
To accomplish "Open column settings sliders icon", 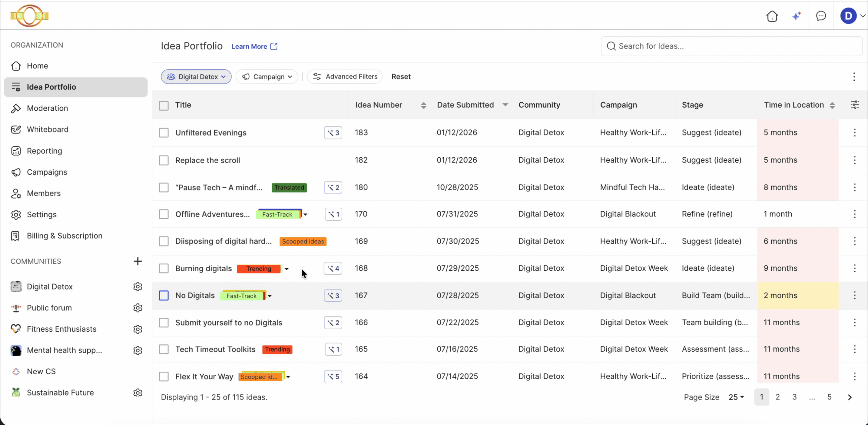I will 855,105.
